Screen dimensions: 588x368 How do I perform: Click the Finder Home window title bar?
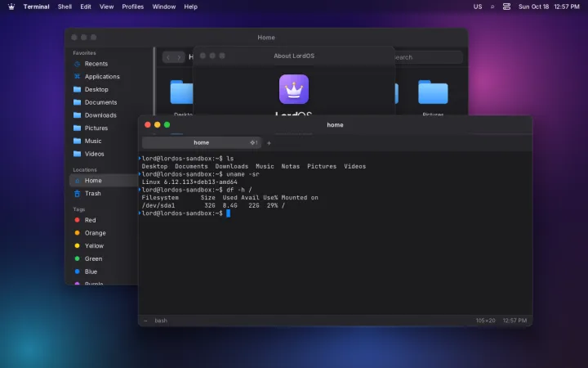[266, 37]
